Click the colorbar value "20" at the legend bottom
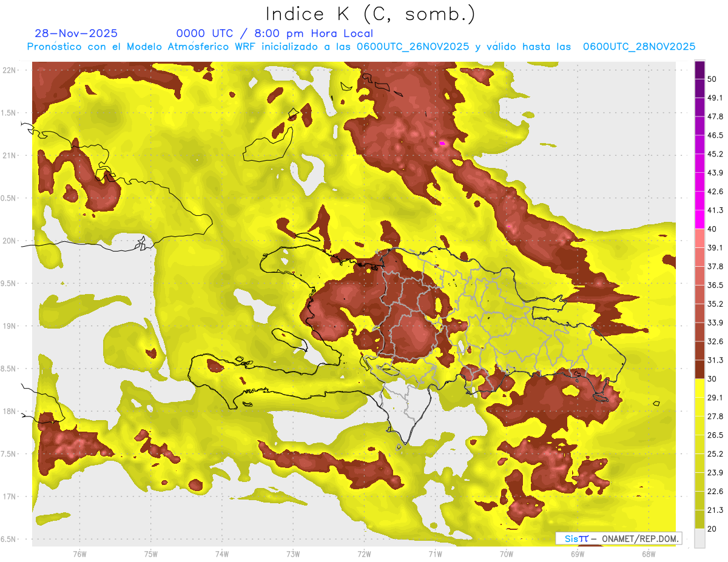 tap(713, 529)
